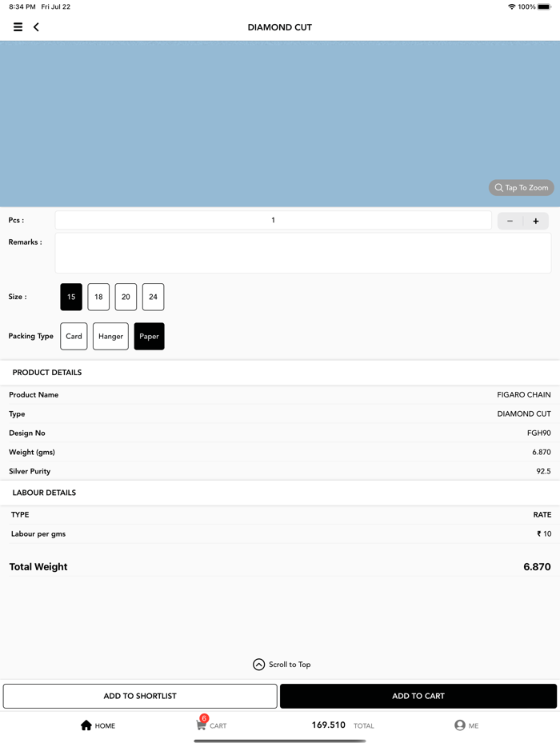Screen dimensions: 560x747
Task: Select Card packing type
Action: [x=74, y=337]
